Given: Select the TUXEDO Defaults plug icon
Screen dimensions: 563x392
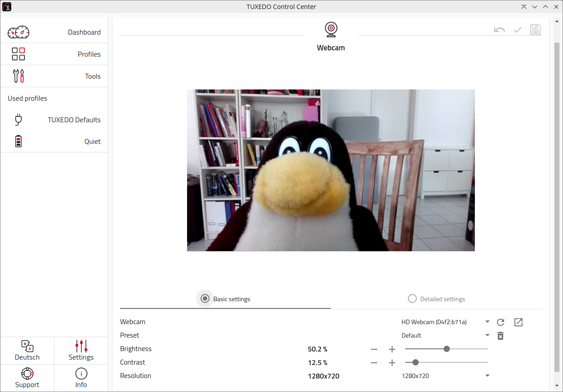Looking at the screenshot, I should tap(18, 120).
